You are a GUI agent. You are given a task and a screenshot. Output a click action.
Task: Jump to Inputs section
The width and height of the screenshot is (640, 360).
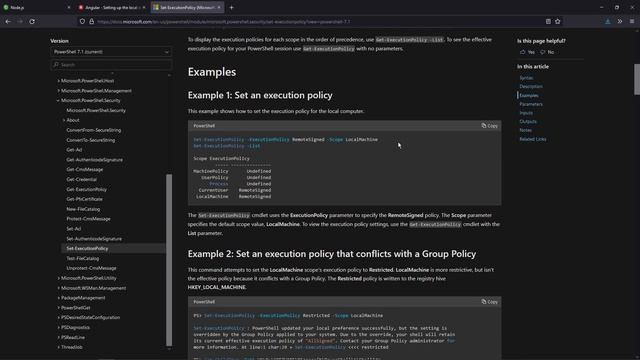point(526,113)
